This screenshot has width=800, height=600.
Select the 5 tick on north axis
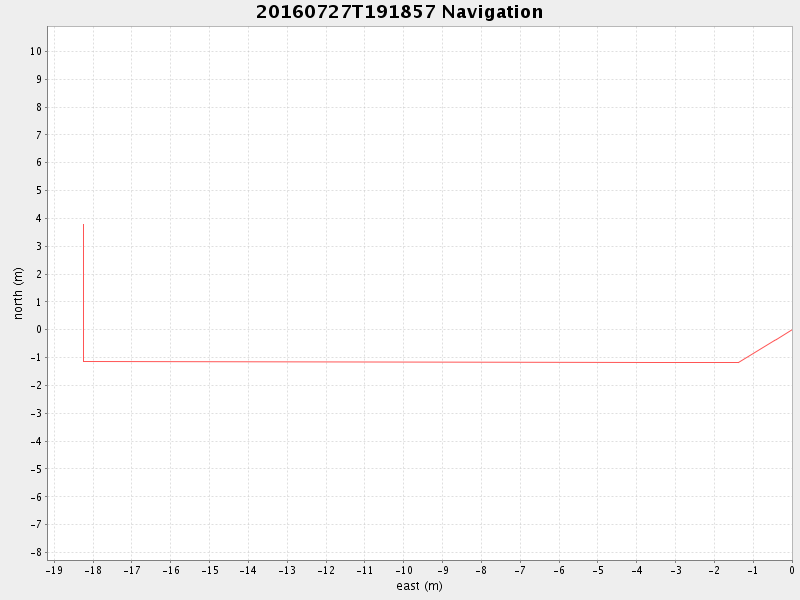pyautogui.click(x=38, y=190)
